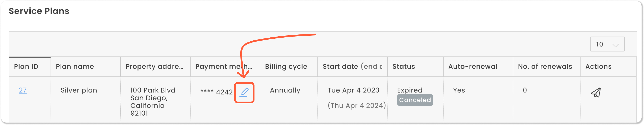Click the No. of renewals column header
Image resolution: width=644 pixels, height=125 pixels.
(x=545, y=66)
